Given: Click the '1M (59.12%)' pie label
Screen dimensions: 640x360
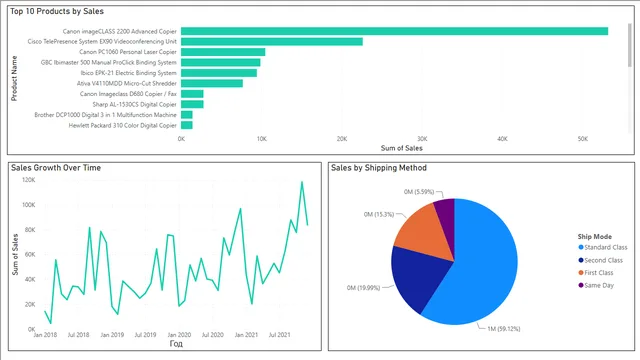Looking at the screenshot, I should pyautogui.click(x=504, y=329).
